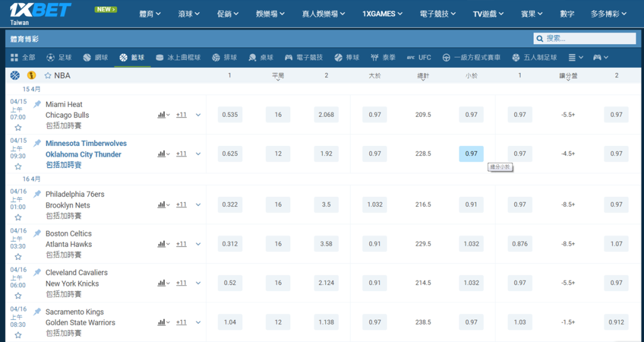Open the 1XGAMES menu

(x=382, y=14)
